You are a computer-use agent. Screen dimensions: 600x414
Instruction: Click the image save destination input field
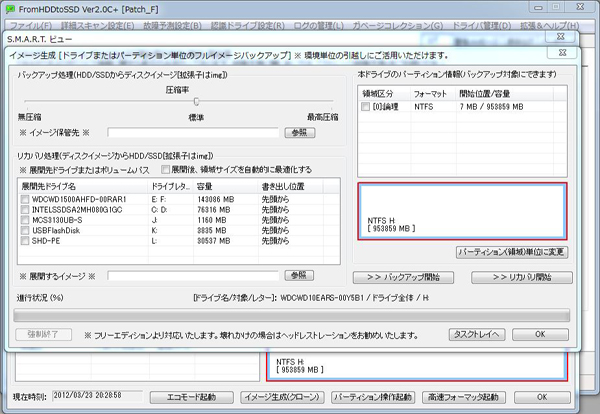(x=193, y=133)
